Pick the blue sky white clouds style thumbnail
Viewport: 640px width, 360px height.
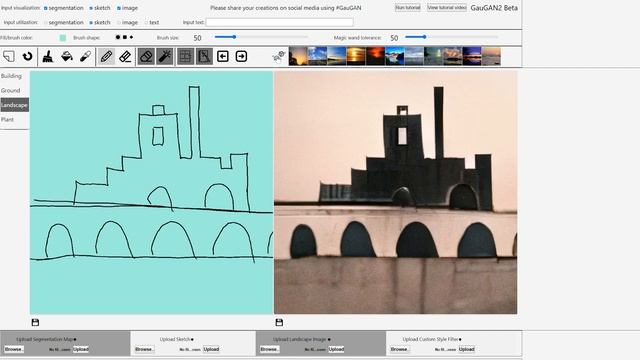coord(318,56)
